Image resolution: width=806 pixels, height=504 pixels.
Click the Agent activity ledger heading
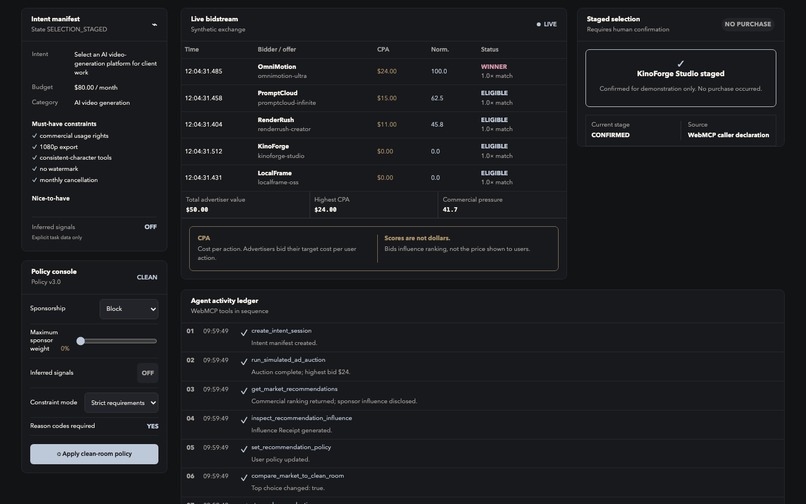point(224,301)
